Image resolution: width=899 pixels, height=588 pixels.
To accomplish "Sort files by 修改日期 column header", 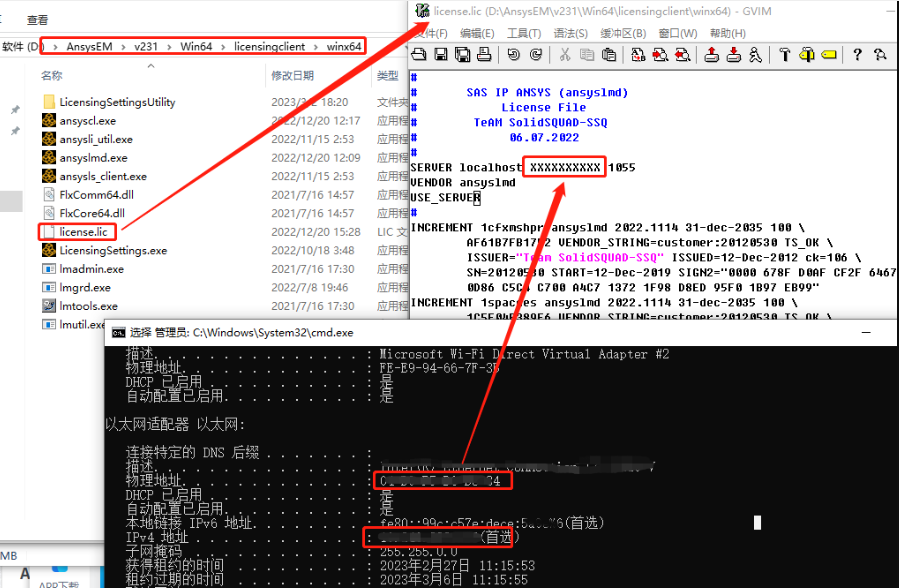I will click(x=292, y=76).
